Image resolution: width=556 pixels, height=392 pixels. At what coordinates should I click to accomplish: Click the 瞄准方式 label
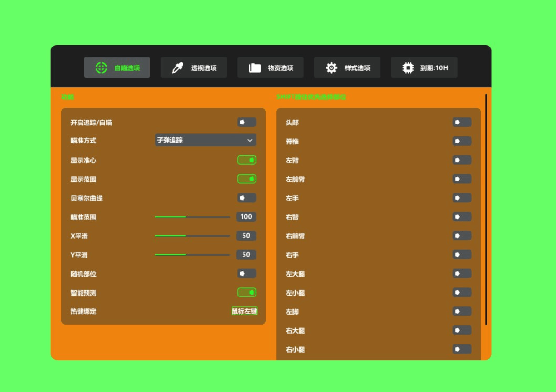(x=83, y=140)
